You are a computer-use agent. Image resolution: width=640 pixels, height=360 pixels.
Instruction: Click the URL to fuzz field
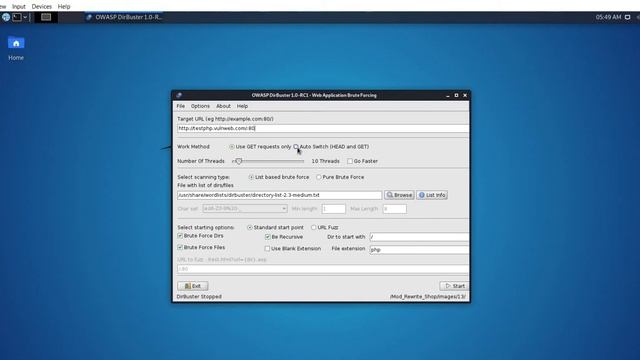(x=323, y=269)
